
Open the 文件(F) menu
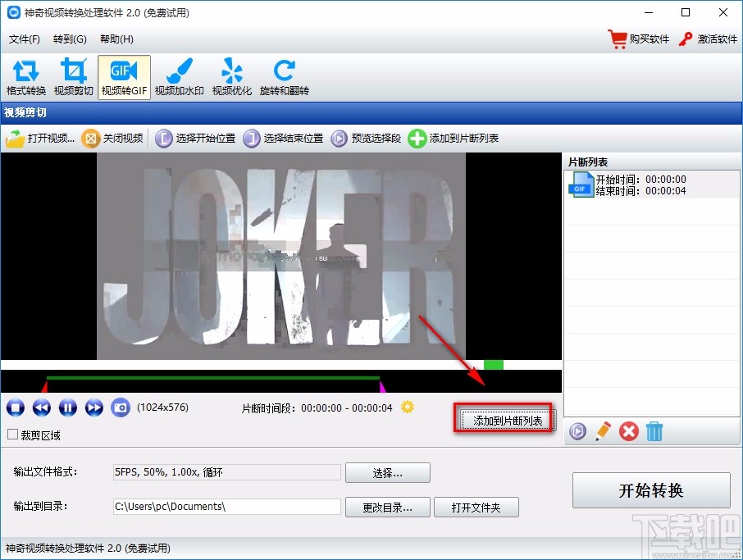coord(24,39)
